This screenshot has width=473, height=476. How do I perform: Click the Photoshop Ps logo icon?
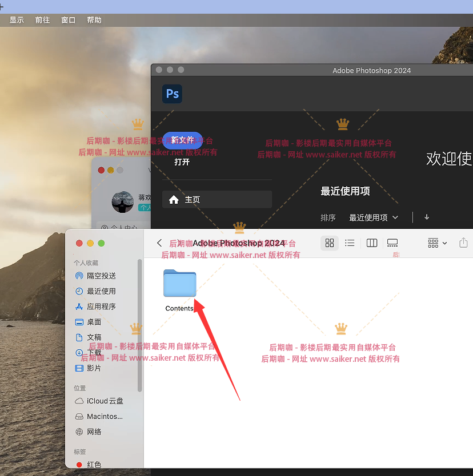click(x=173, y=94)
